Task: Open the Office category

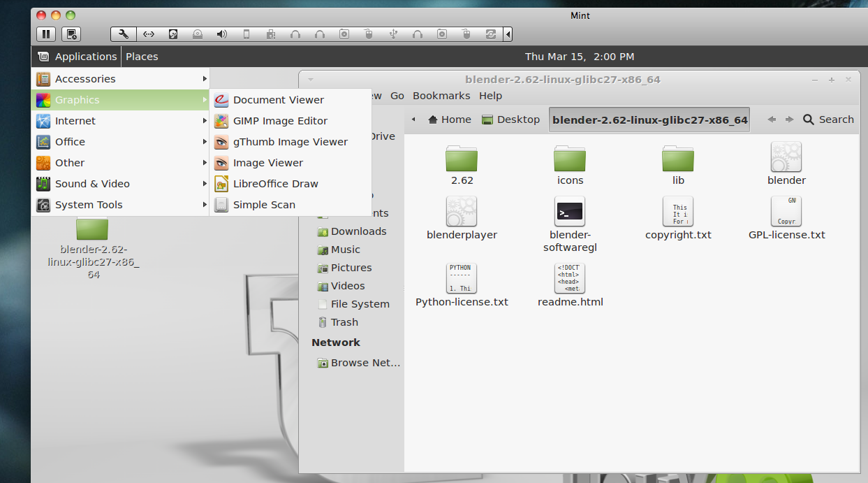Action: [x=122, y=142]
